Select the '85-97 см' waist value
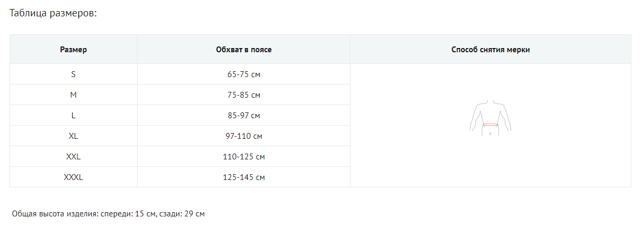Image resolution: width=644 pixels, height=228 pixels. [x=243, y=115]
